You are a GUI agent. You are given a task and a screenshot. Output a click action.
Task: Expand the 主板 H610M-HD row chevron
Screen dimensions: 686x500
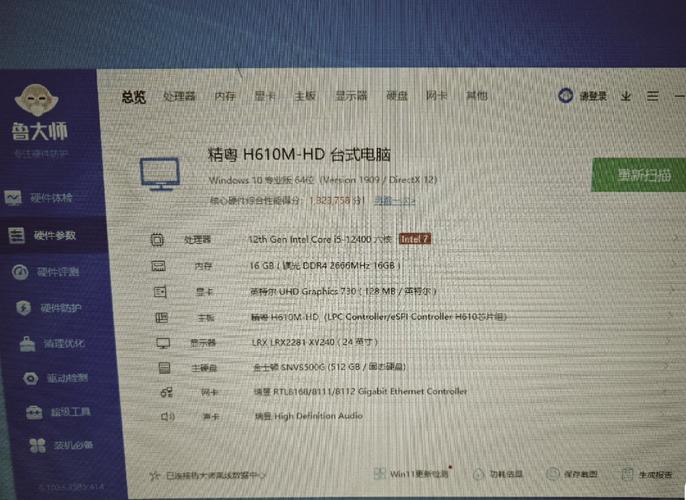(x=670, y=315)
